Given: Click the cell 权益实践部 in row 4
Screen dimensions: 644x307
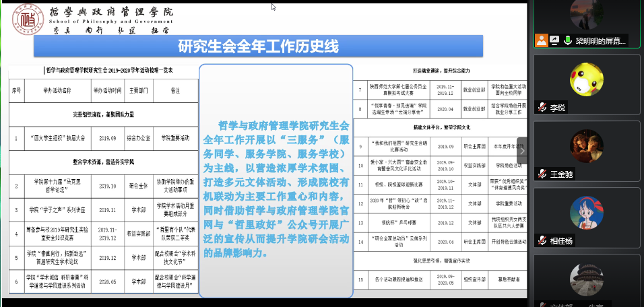Looking at the screenshot, I should coord(138,234).
